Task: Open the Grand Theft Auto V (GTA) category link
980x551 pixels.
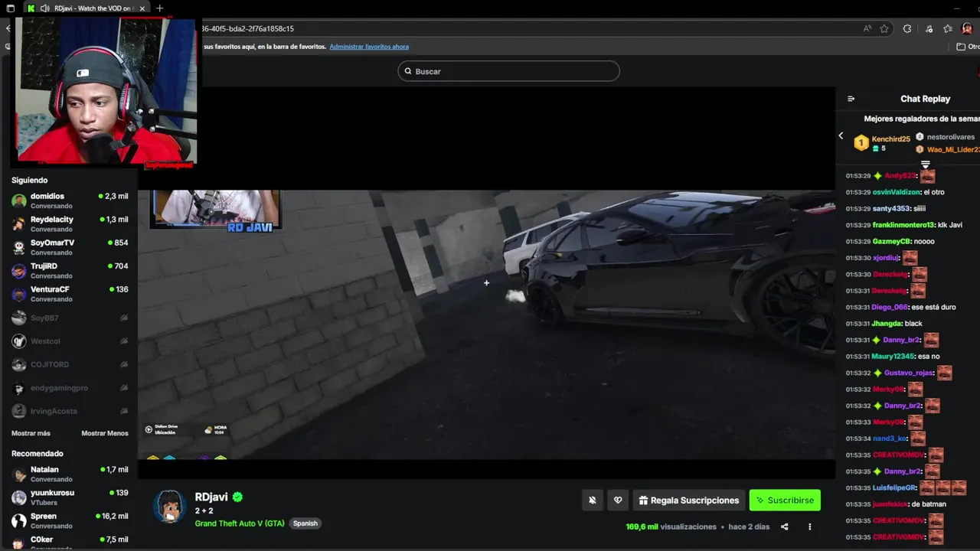Action: (240, 523)
